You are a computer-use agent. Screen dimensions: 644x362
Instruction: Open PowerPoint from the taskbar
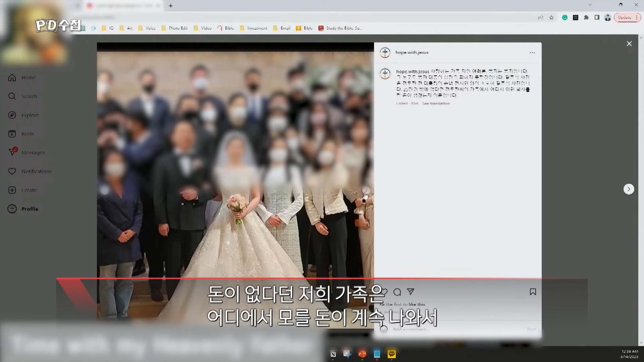coord(362,354)
